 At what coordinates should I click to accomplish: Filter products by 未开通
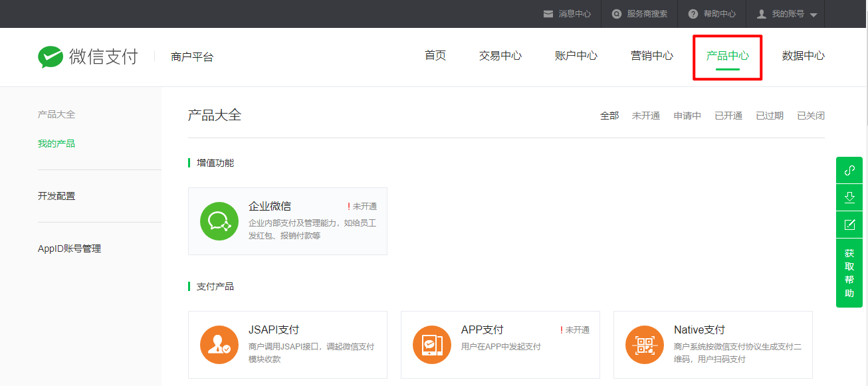(x=646, y=116)
